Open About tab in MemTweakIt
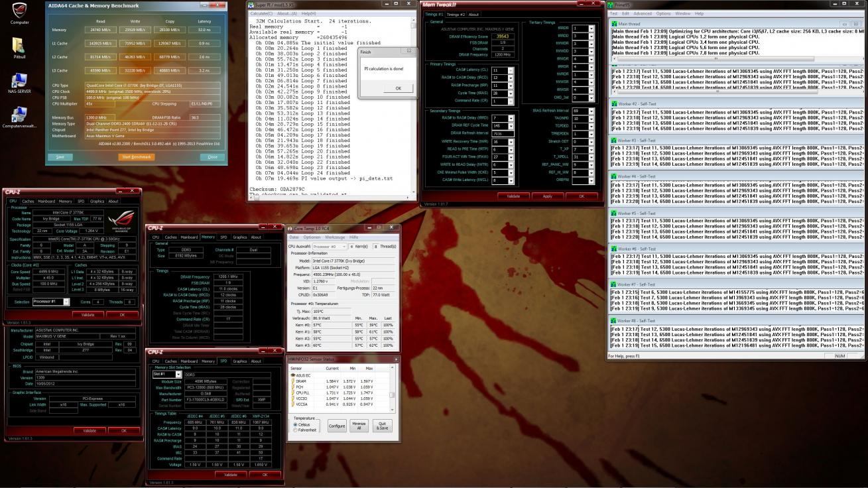The width and height of the screenshot is (868, 488). (x=474, y=14)
